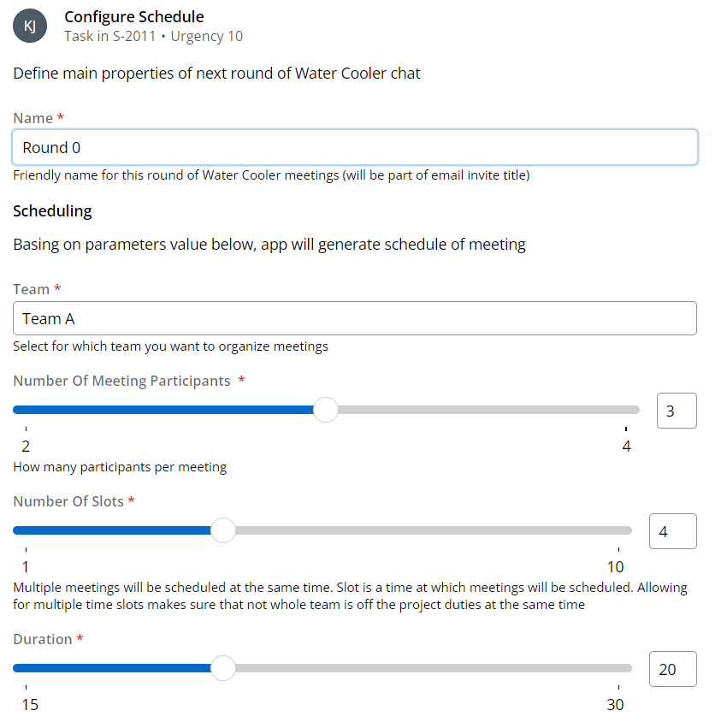Click the grey unfilled track of Duration slider
Image resolution: width=727 pixels, height=728 pixels.
coord(428,668)
